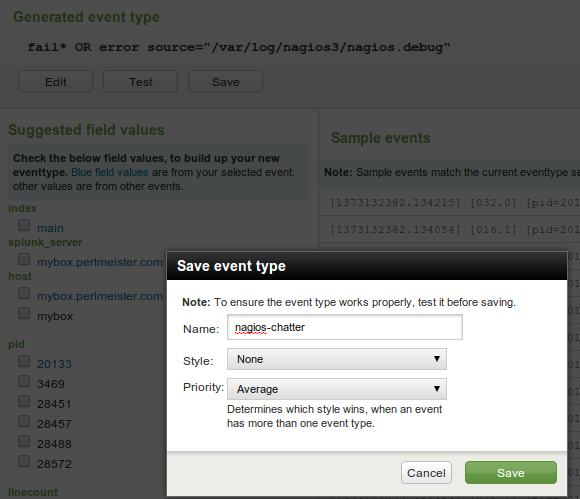Click the first sample event row
The height and width of the screenshot is (499, 580).
[449, 203]
